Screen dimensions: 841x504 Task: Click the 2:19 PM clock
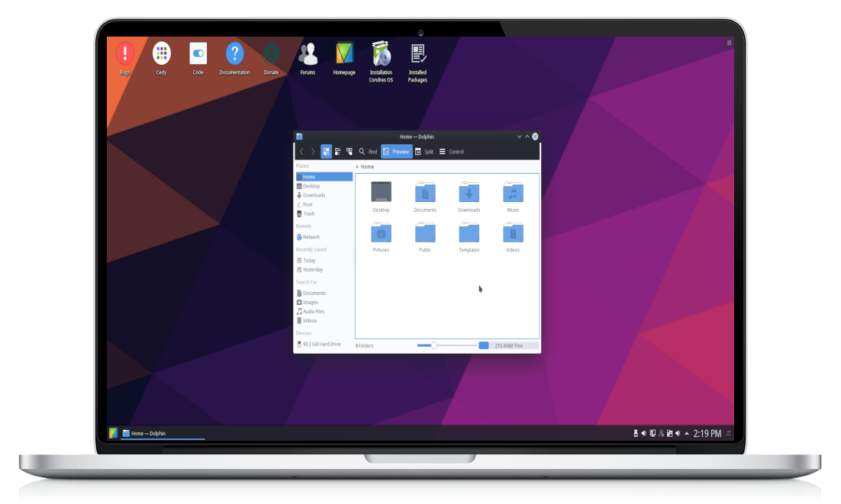click(x=707, y=433)
